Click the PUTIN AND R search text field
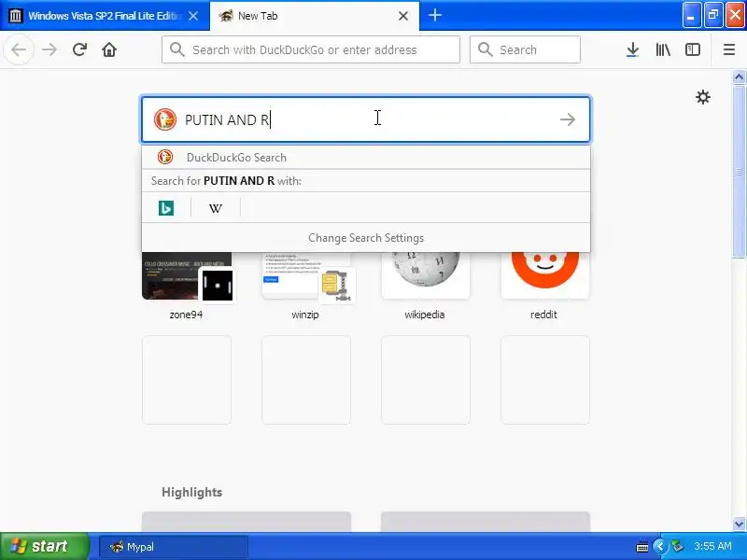 click(x=367, y=119)
